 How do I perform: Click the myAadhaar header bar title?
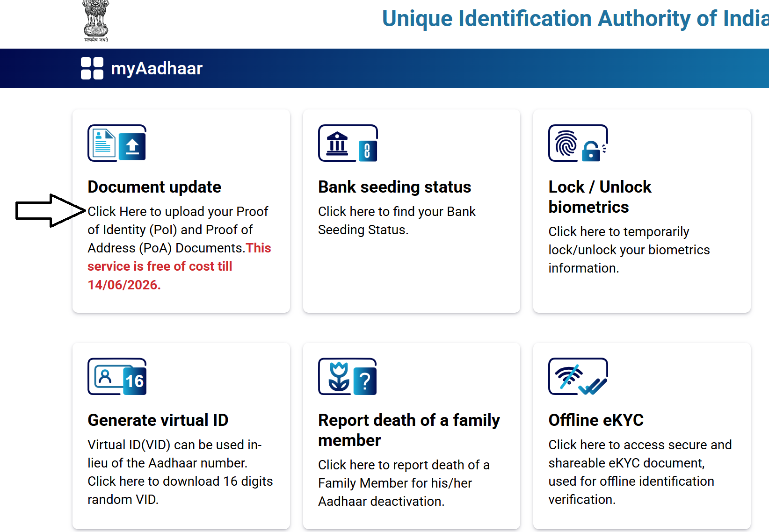156,68
